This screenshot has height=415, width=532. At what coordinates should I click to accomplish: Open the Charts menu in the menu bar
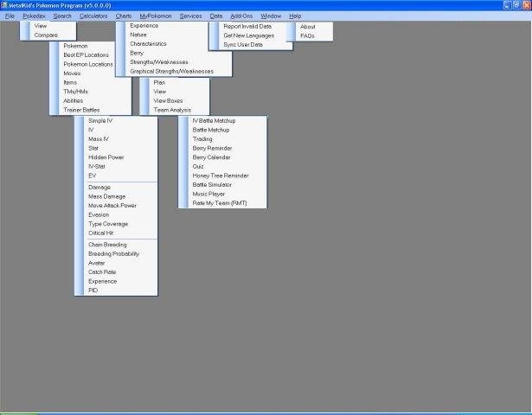(x=124, y=16)
